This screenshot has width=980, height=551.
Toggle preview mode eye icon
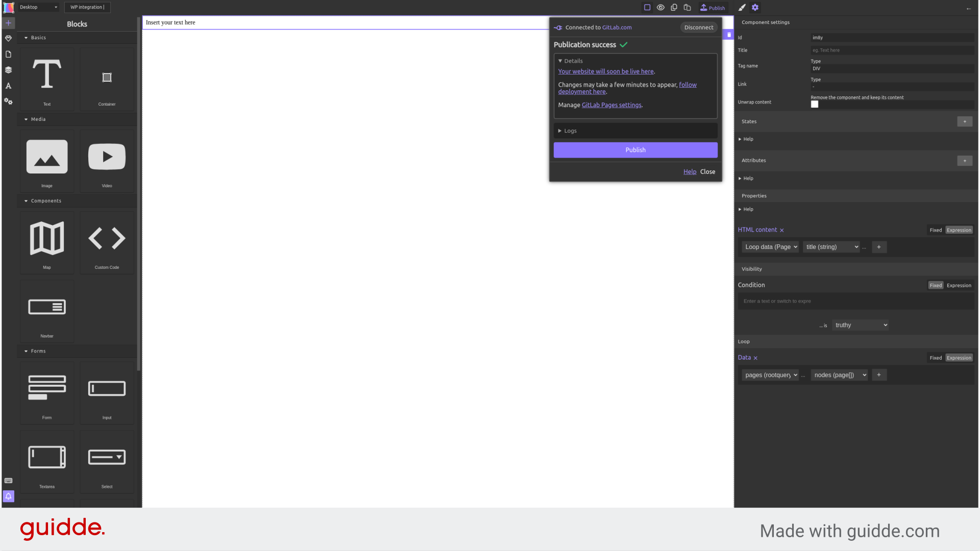point(660,8)
